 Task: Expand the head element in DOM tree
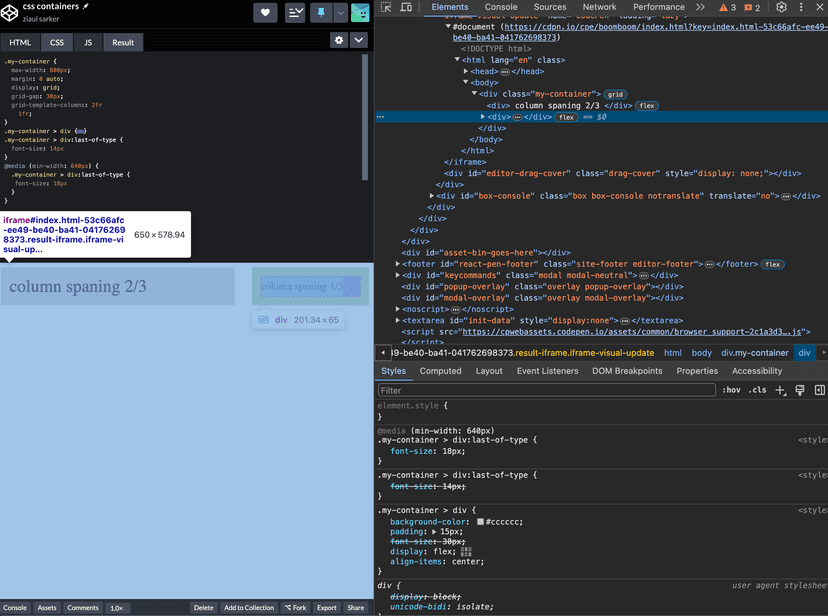pos(466,72)
